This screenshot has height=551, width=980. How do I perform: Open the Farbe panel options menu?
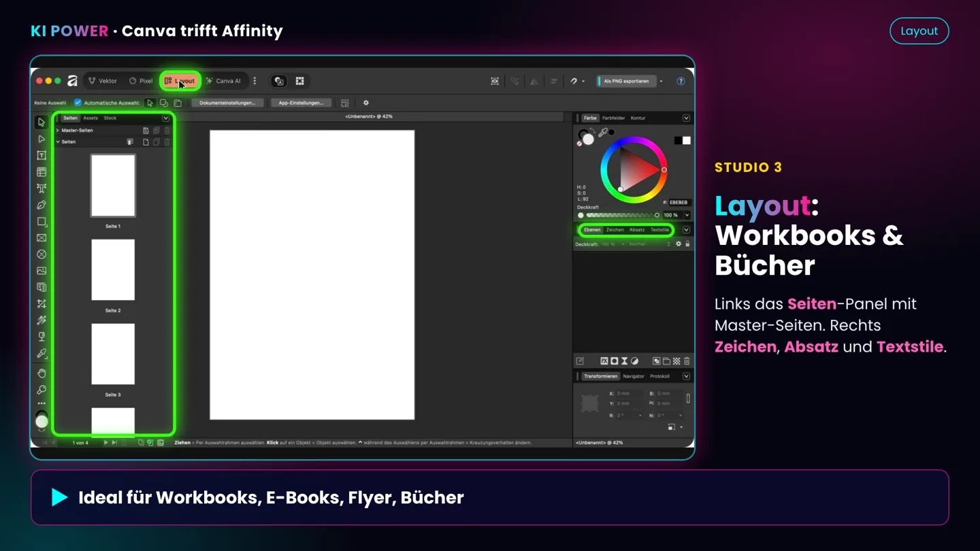[x=686, y=118]
